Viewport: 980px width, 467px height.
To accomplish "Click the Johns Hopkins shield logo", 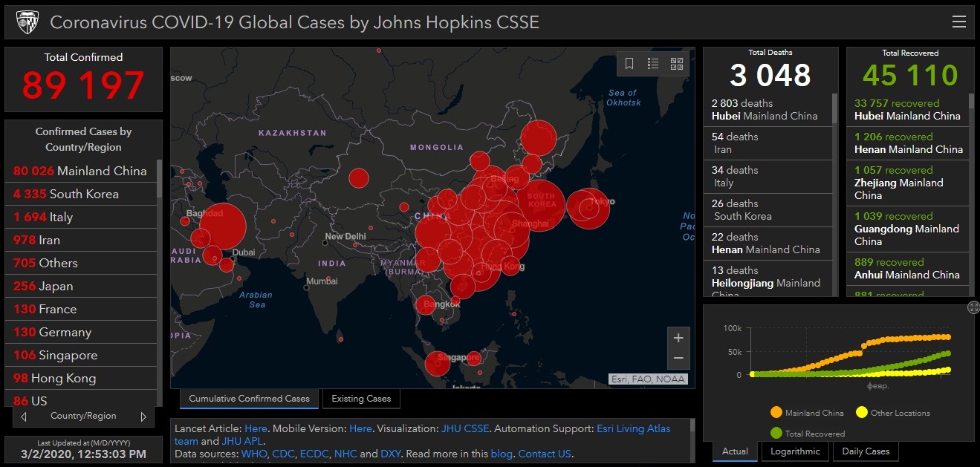I will tap(27, 22).
